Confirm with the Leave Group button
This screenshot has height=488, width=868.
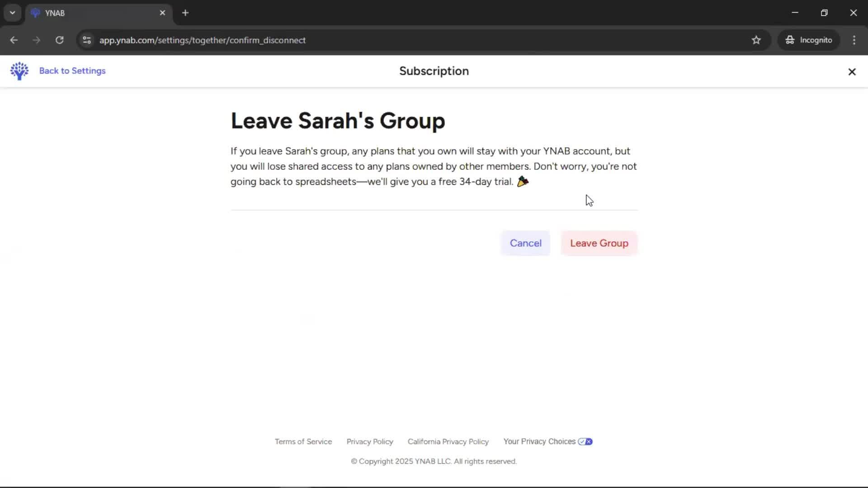(x=599, y=243)
